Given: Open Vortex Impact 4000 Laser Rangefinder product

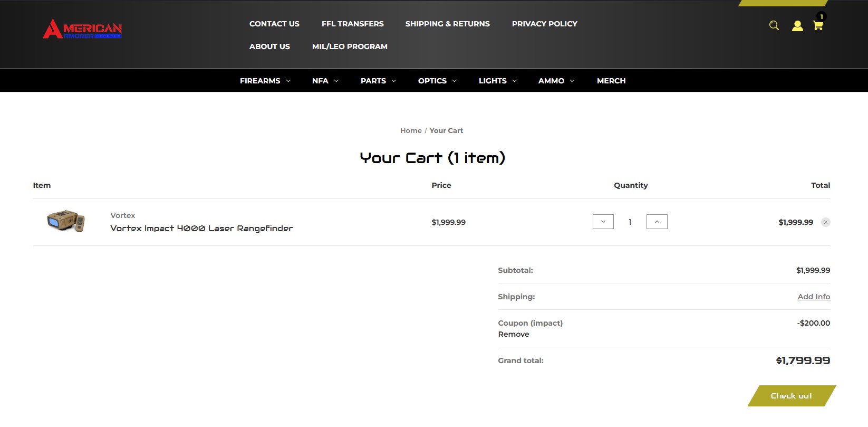Looking at the screenshot, I should (x=201, y=229).
